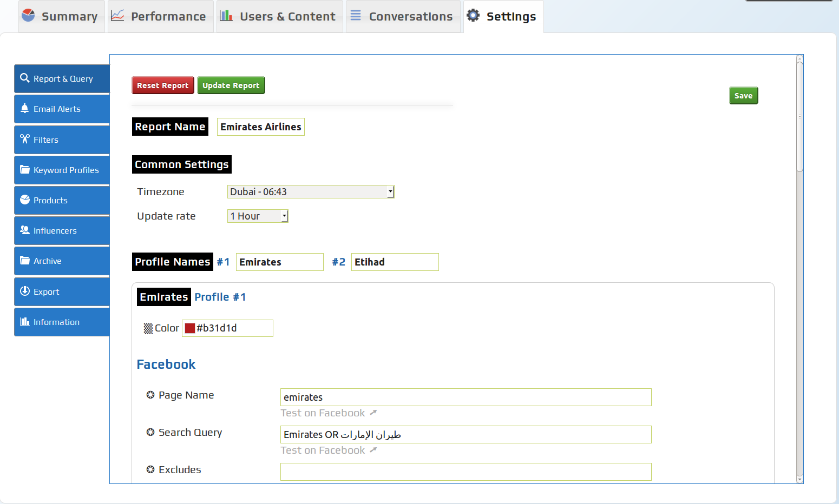Screen dimensions: 839x504
Task: Click the Products pie icon
Action: click(24, 200)
